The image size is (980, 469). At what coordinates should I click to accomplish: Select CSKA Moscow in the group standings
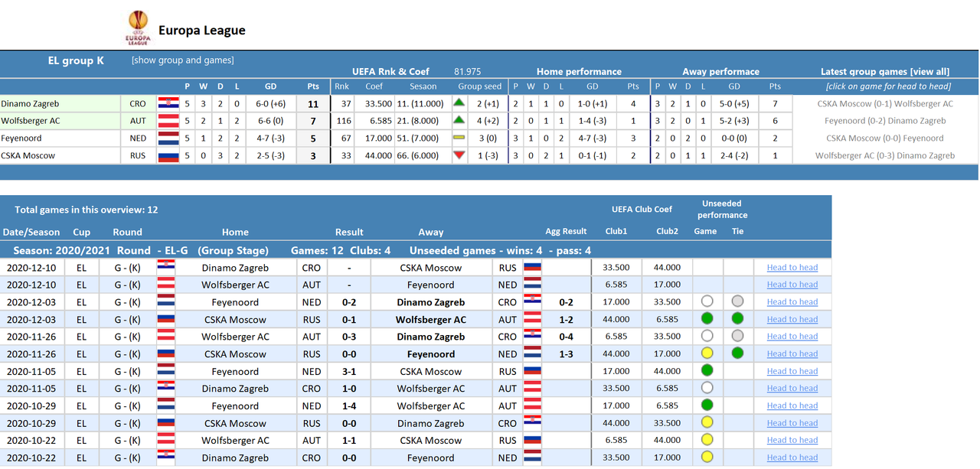28,156
